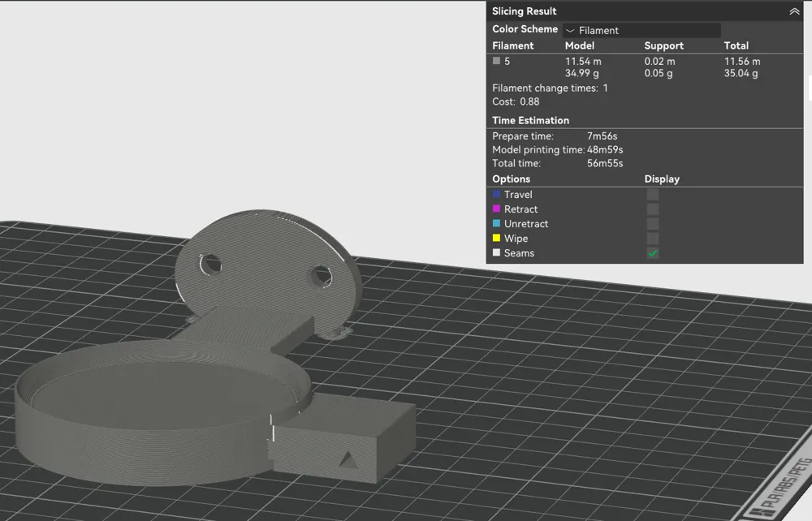Click the "Filament" column header
Screen dimensions: 812x521
coord(512,45)
